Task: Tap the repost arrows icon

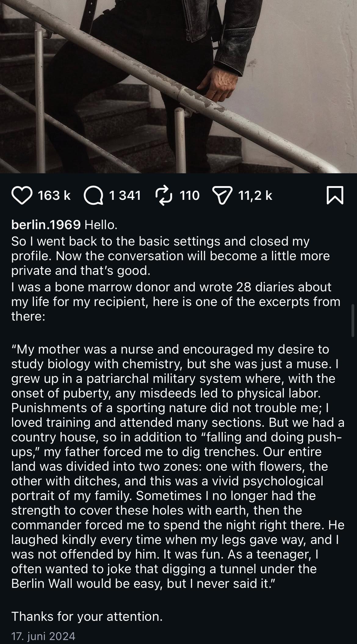Action: [164, 195]
